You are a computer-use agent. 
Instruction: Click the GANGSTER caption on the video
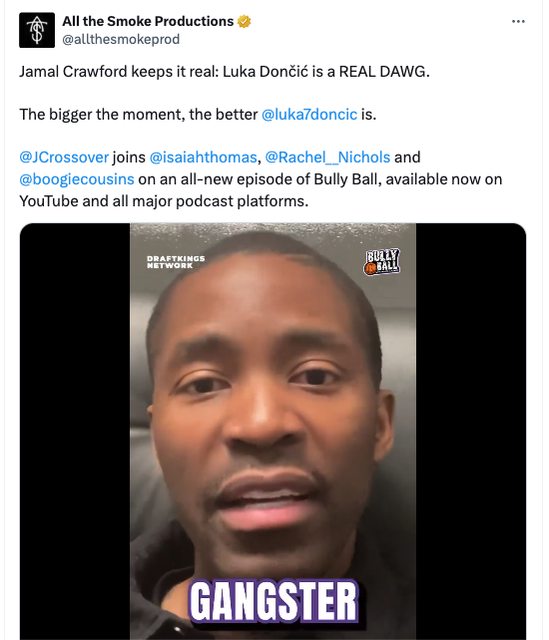point(273,602)
